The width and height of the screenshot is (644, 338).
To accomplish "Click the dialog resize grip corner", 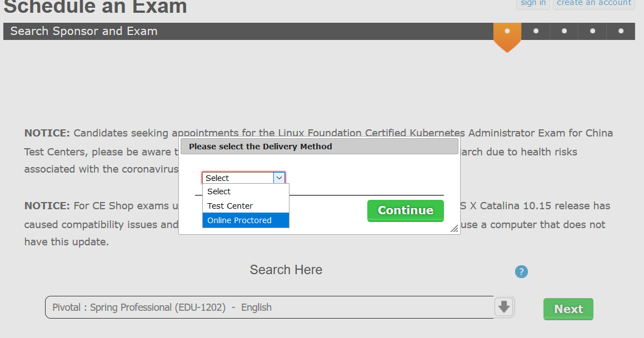I will pyautogui.click(x=455, y=229).
